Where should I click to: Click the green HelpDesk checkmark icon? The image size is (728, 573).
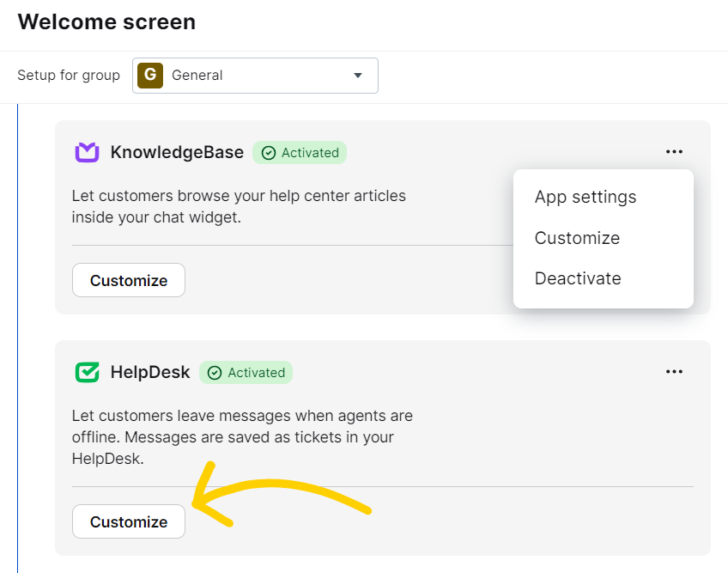tap(88, 372)
